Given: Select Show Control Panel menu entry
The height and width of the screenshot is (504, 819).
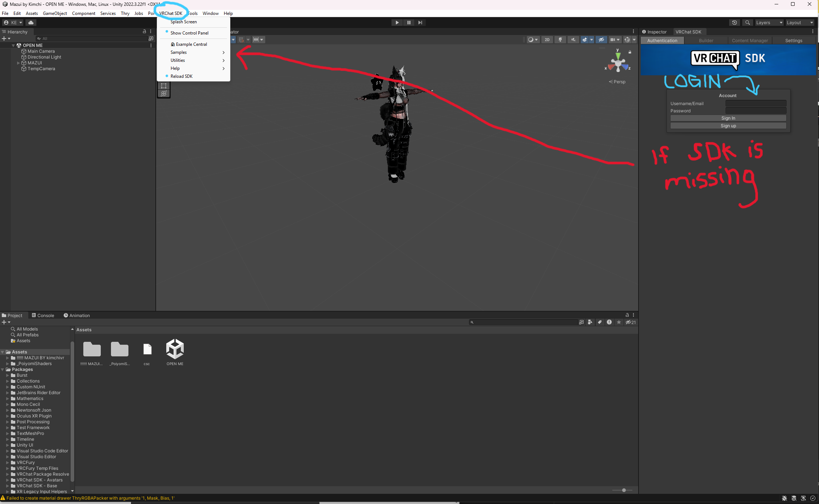Looking at the screenshot, I should pyautogui.click(x=189, y=33).
